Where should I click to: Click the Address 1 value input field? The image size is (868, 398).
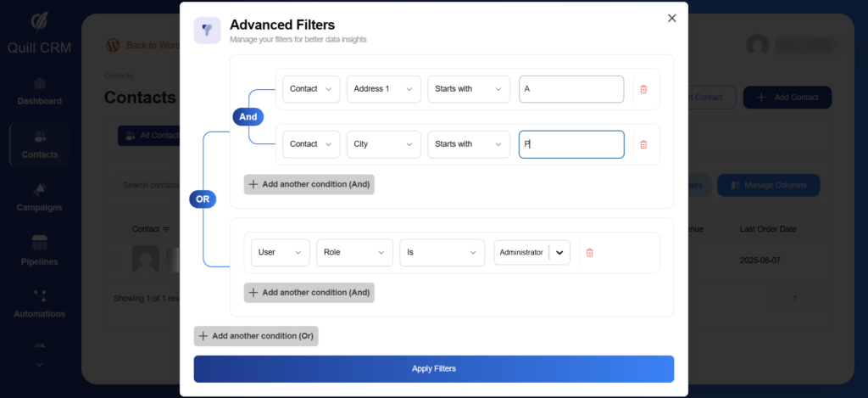point(570,89)
